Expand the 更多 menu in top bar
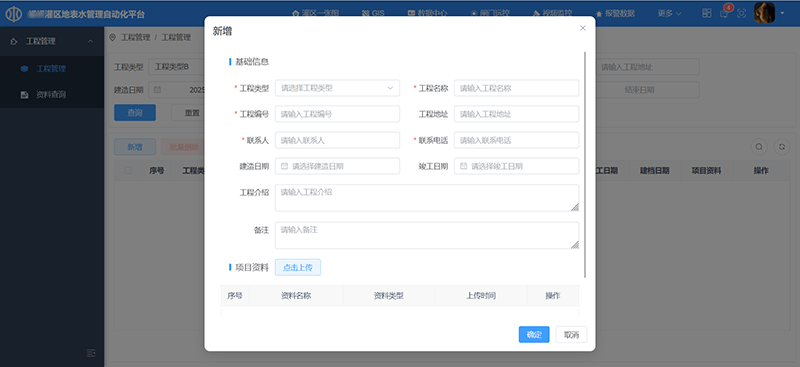Image resolution: width=800 pixels, height=367 pixels. click(669, 14)
